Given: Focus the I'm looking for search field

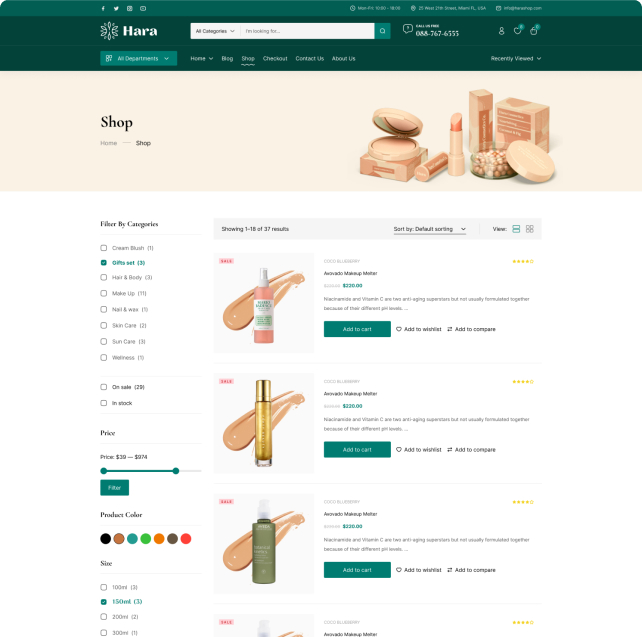Looking at the screenshot, I should pos(307,31).
